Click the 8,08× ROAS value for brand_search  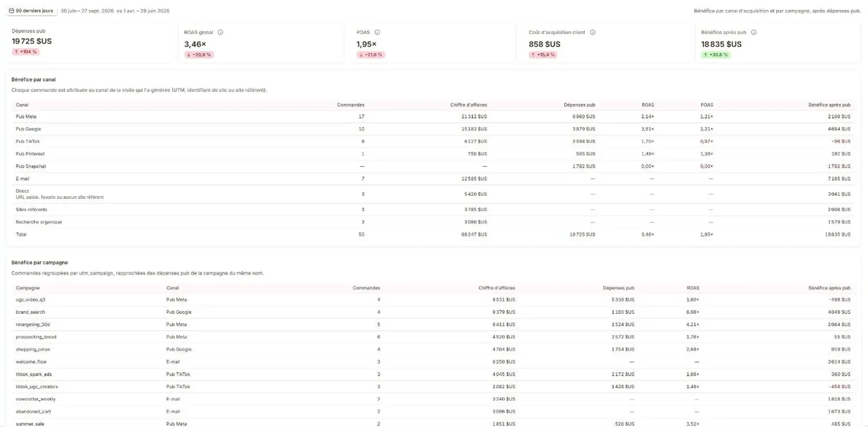pyautogui.click(x=693, y=312)
